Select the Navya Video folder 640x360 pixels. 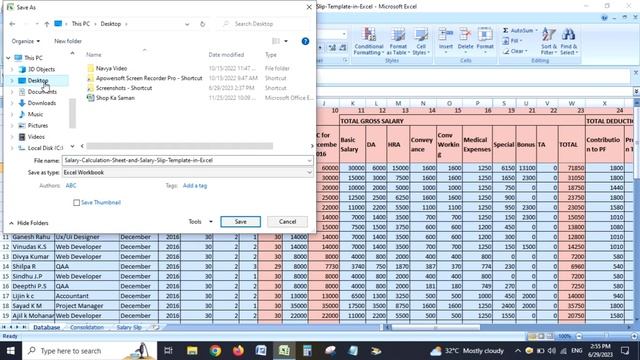[111, 69]
